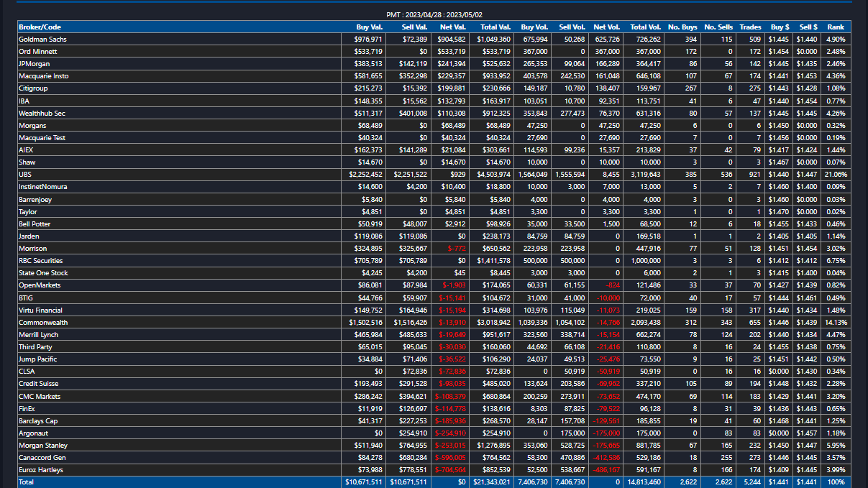Click Canaccord Gen sell value $680,284
This screenshot has height=488, width=868.
[413, 458]
